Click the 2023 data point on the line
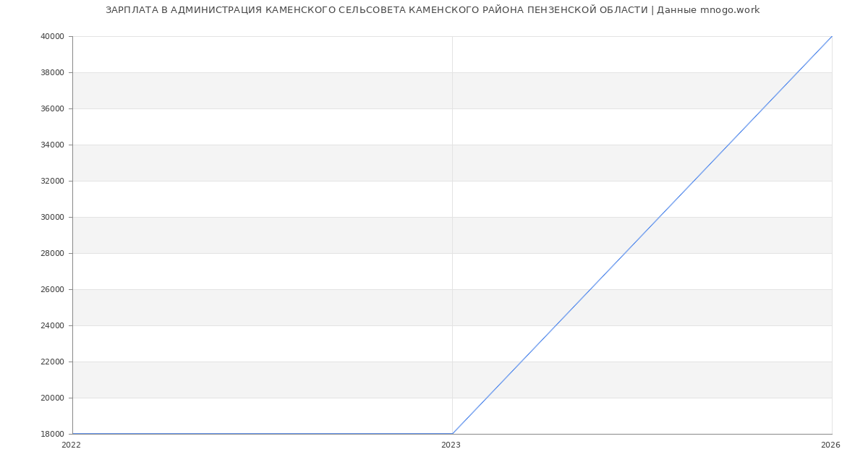Screen dimensions: 868x470 [452, 434]
